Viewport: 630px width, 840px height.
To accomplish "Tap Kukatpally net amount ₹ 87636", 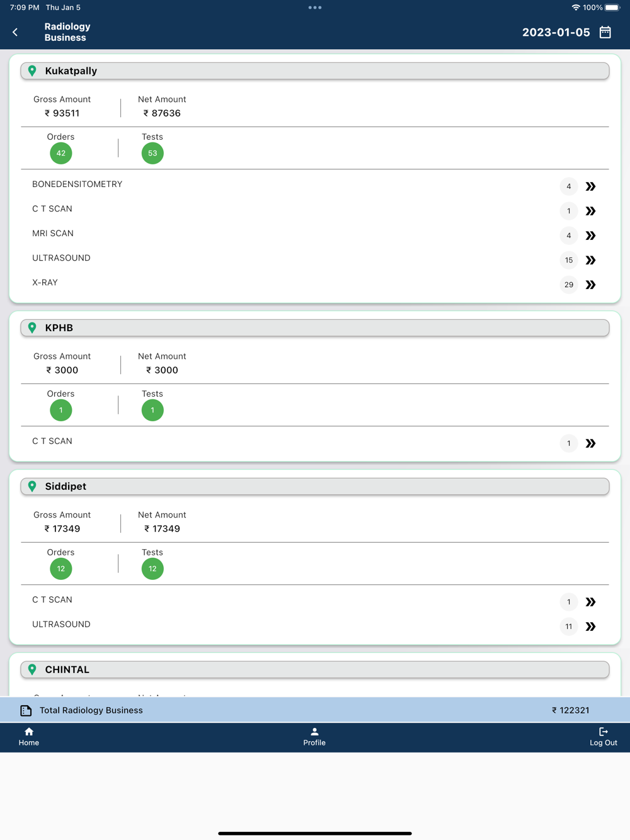I will coord(162,113).
